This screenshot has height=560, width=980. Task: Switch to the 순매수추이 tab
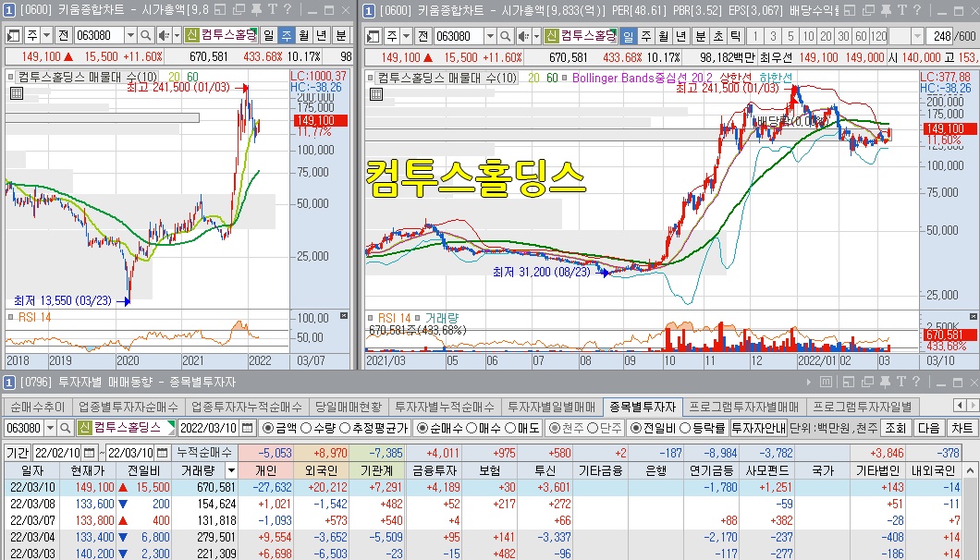pos(38,407)
